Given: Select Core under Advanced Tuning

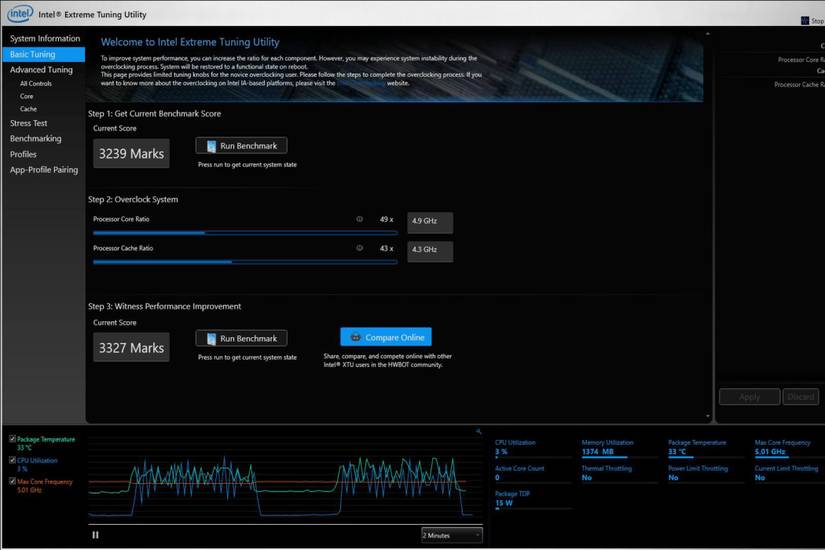Looking at the screenshot, I should [26, 96].
